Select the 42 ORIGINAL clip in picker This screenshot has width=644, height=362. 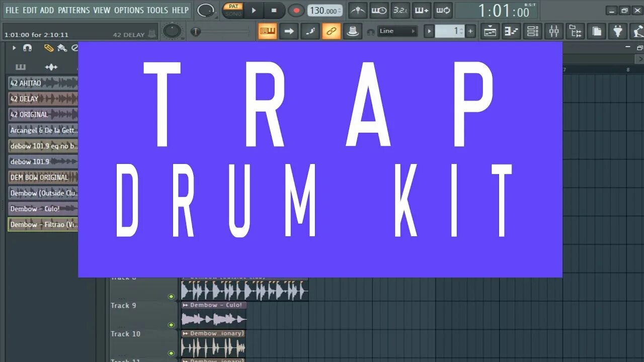click(x=43, y=114)
